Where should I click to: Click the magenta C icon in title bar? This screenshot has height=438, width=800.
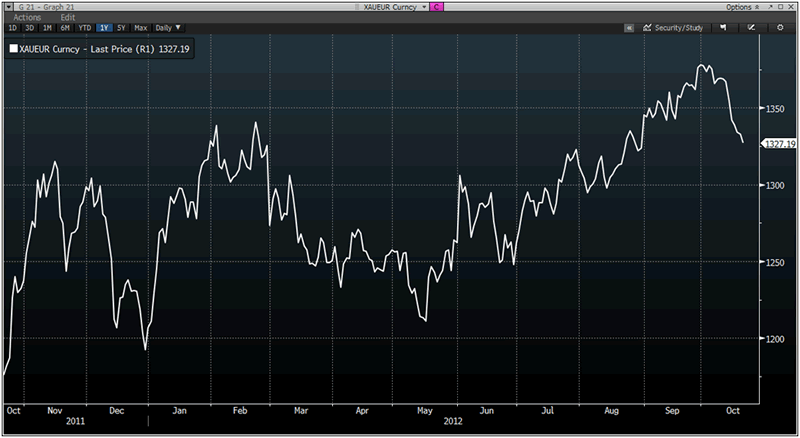[436, 6]
